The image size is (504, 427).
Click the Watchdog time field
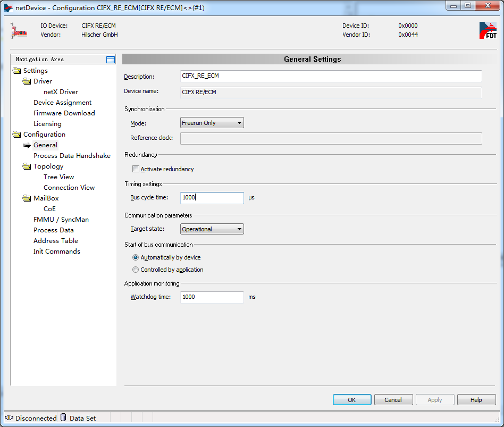coord(212,297)
